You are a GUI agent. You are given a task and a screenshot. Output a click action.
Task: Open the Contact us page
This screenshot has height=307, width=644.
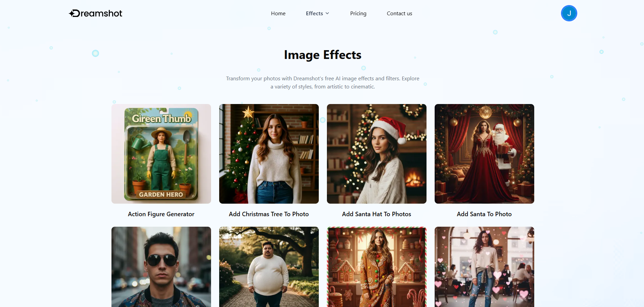pyautogui.click(x=399, y=14)
